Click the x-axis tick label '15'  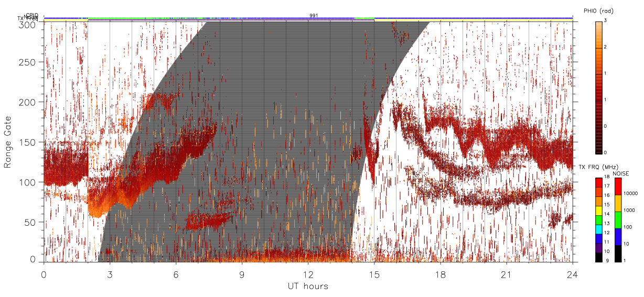(x=374, y=274)
